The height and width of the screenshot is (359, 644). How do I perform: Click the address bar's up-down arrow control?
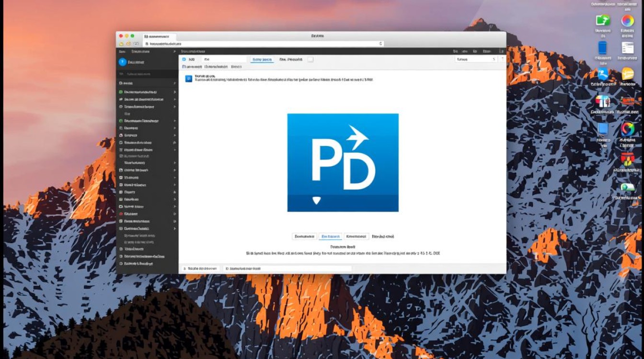pos(380,44)
